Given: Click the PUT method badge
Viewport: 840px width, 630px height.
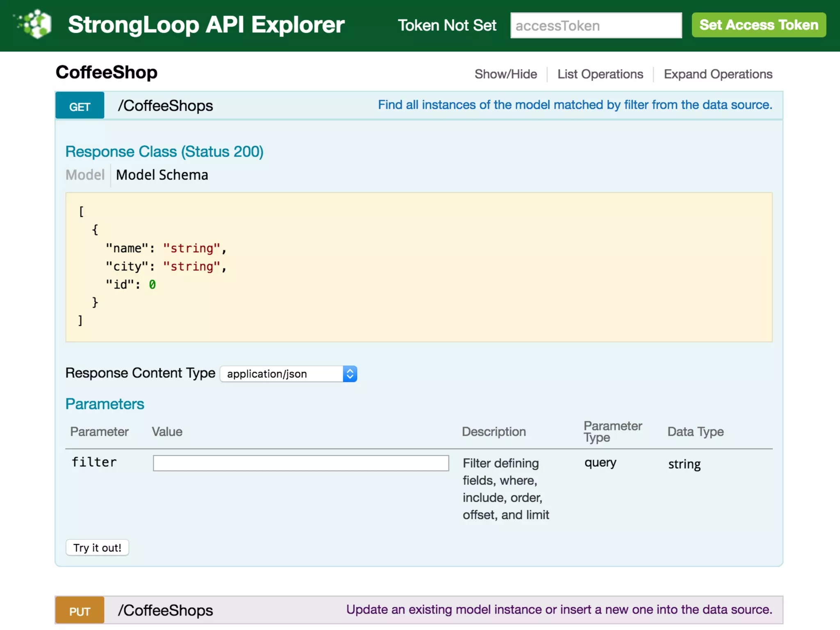Looking at the screenshot, I should coord(80,611).
